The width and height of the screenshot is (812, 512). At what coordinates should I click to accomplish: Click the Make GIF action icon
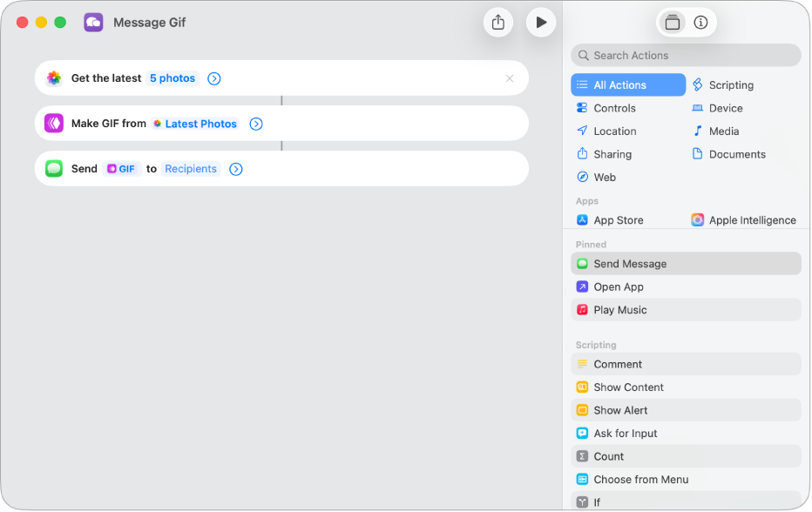tap(54, 124)
